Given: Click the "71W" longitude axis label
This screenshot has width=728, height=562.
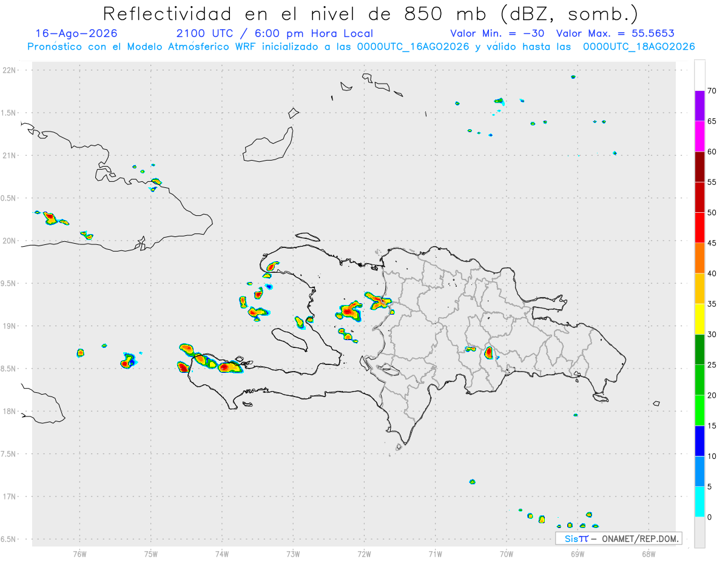Looking at the screenshot, I should click(435, 554).
